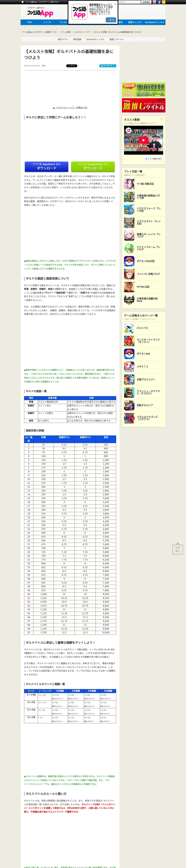Open the #コンパス game icon
This screenshot has height=868, width=186.
pyautogui.click(x=129, y=328)
